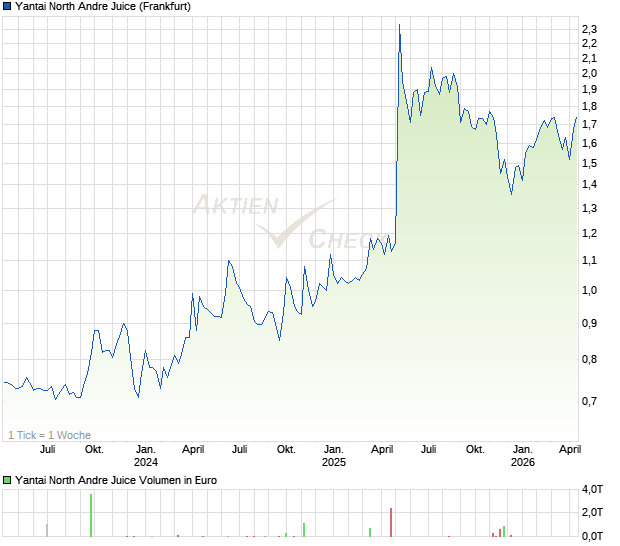Click the tall red volume bar near April 2025
620x546 pixels.
tap(391, 523)
